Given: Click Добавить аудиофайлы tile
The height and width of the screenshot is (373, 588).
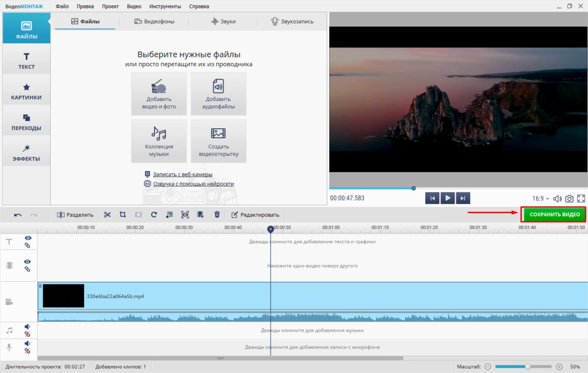Looking at the screenshot, I should (x=219, y=94).
